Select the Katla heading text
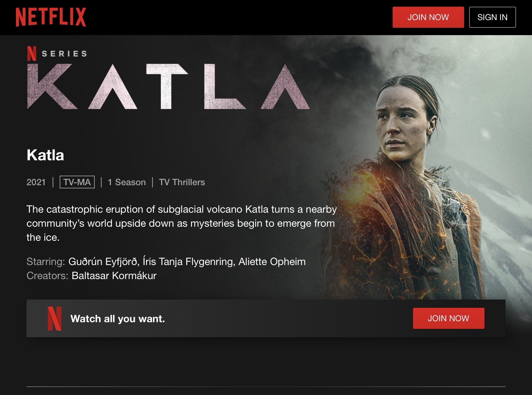The width and height of the screenshot is (532, 395). [45, 155]
